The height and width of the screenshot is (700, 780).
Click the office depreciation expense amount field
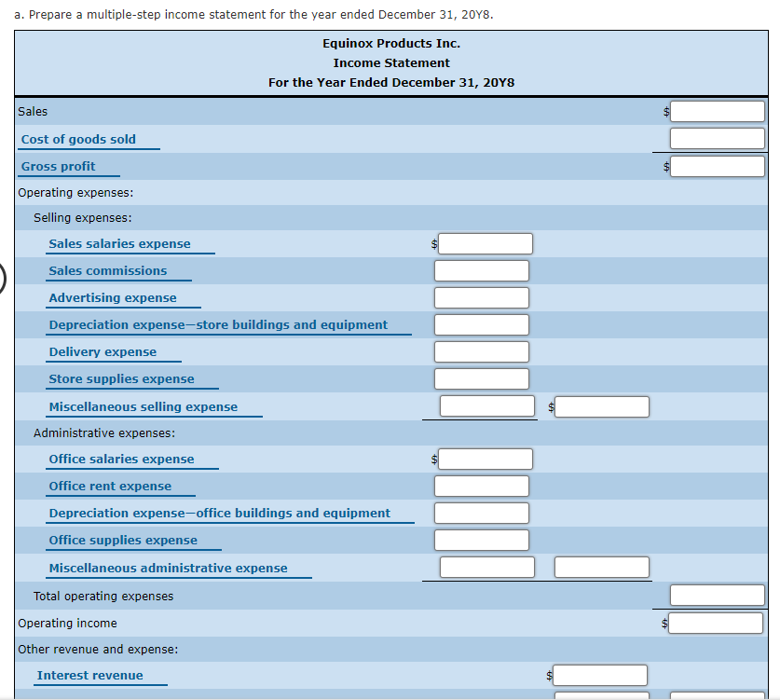click(482, 513)
